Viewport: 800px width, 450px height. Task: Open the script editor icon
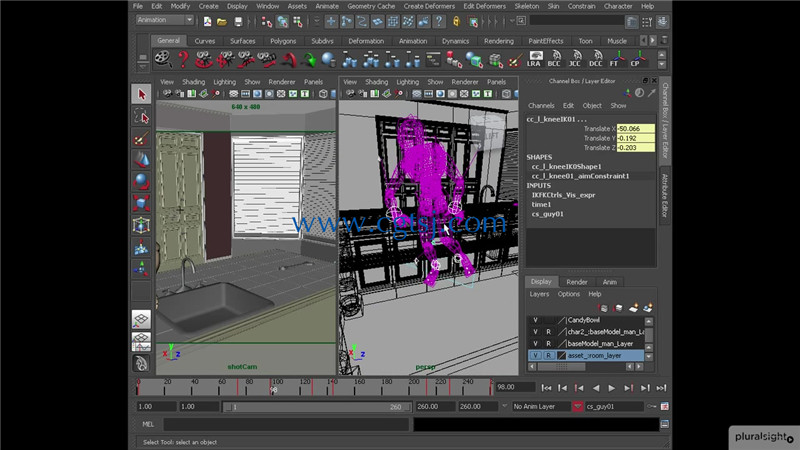pyautogui.click(x=665, y=423)
